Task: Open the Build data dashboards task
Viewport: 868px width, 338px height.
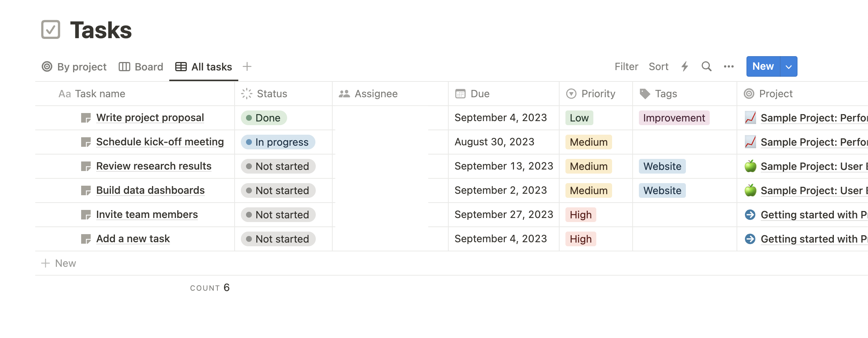Action: point(150,190)
